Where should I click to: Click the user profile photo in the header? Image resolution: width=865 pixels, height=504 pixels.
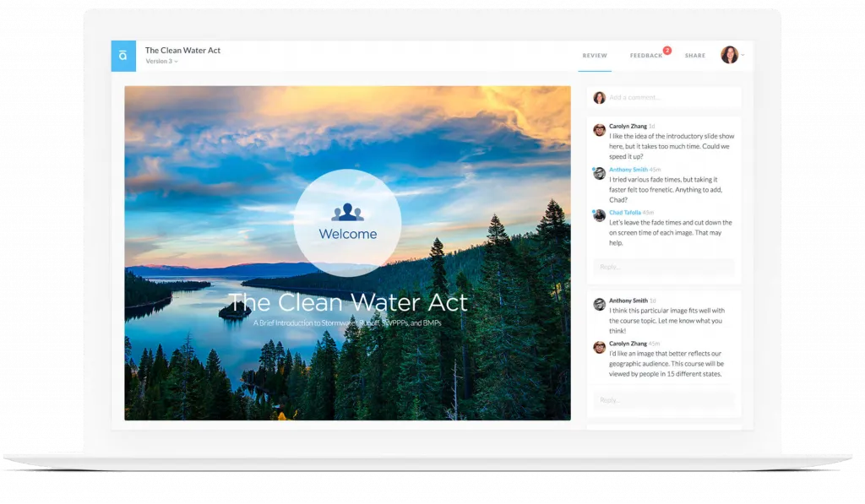tap(729, 55)
